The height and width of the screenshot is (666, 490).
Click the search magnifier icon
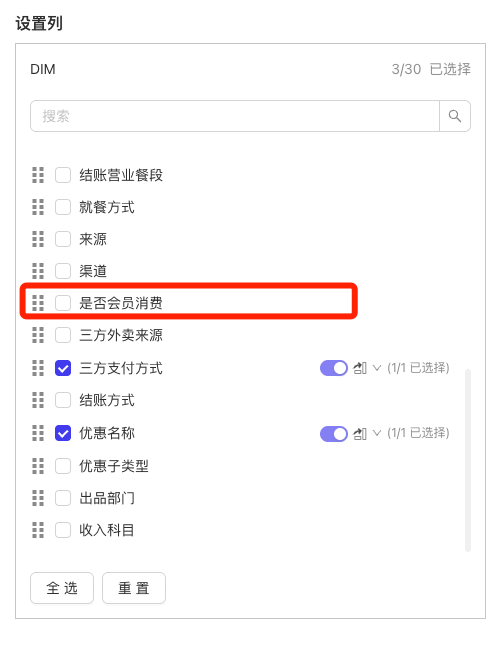coord(455,116)
